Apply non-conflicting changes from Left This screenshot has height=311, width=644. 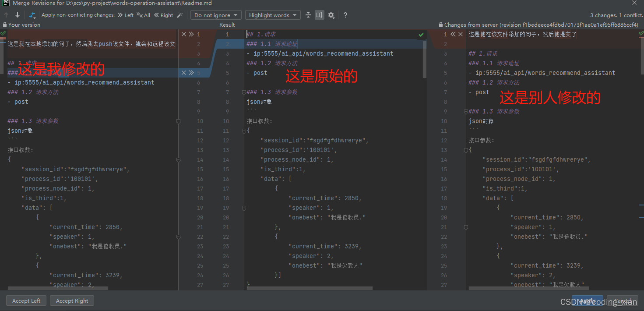click(126, 15)
